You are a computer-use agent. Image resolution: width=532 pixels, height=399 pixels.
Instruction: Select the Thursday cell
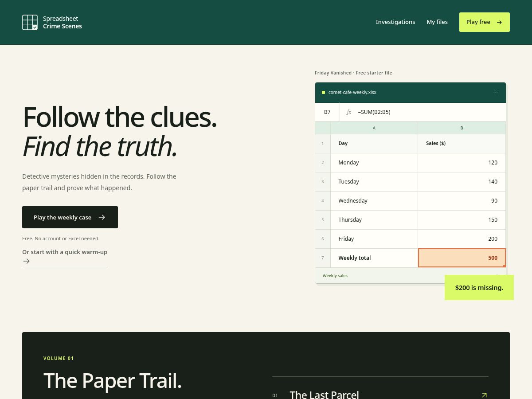[374, 220]
